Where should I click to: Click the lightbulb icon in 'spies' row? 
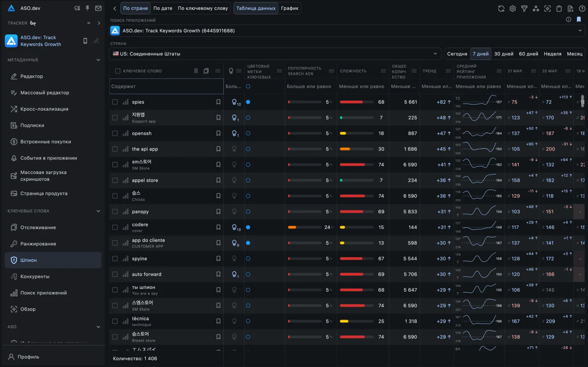235,102
